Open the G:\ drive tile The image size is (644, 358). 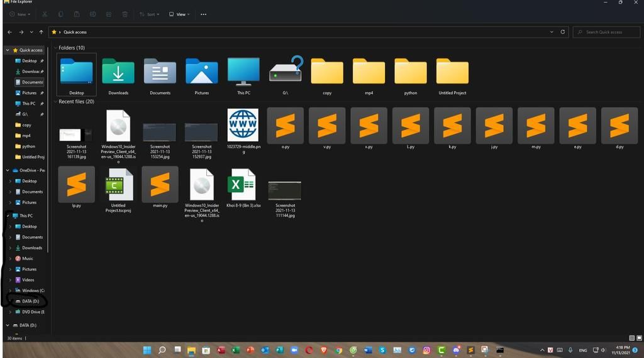click(286, 76)
